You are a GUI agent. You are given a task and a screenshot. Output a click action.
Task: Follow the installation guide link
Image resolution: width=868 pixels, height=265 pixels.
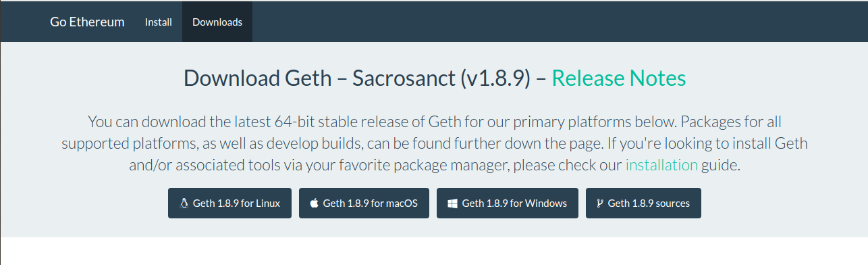pyautogui.click(x=661, y=165)
